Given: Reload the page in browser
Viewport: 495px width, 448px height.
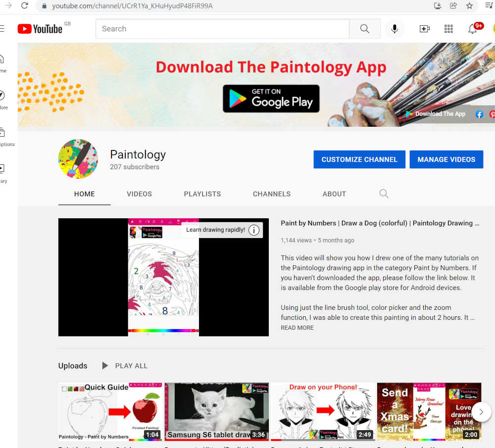Looking at the screenshot, I should (25, 5).
